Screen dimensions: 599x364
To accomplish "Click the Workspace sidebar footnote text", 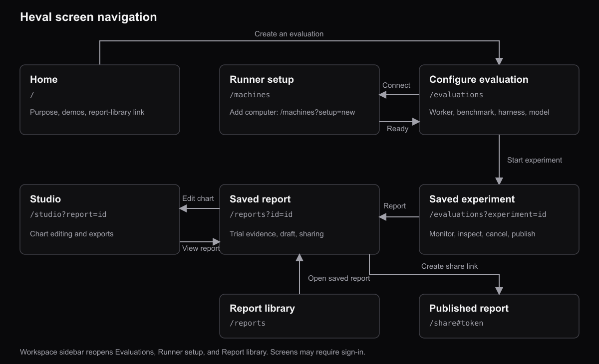I will [193, 352].
